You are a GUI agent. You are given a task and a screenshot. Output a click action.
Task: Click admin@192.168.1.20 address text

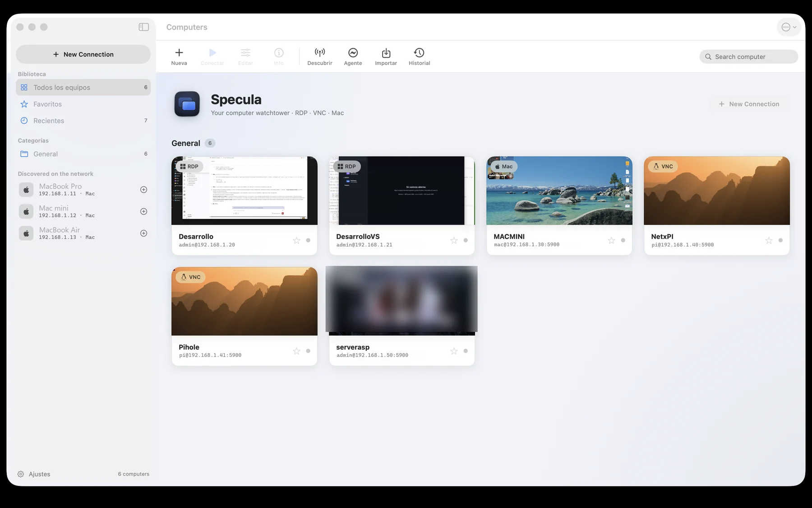pos(207,245)
